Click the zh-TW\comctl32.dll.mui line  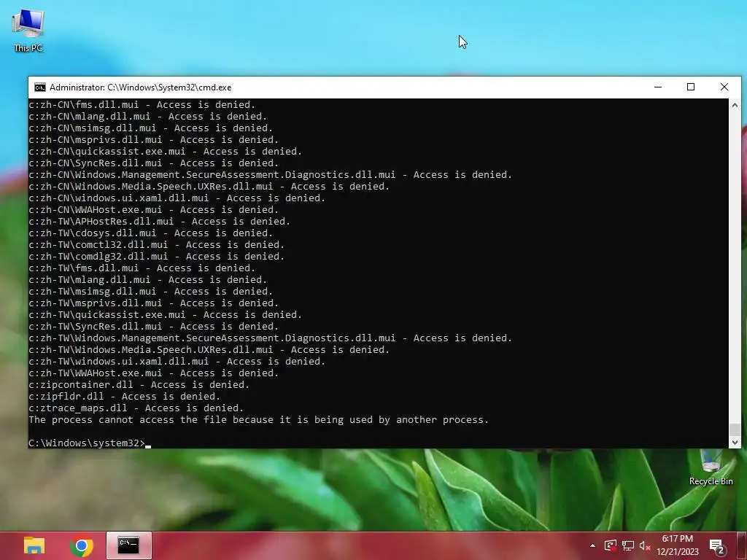tap(156, 245)
